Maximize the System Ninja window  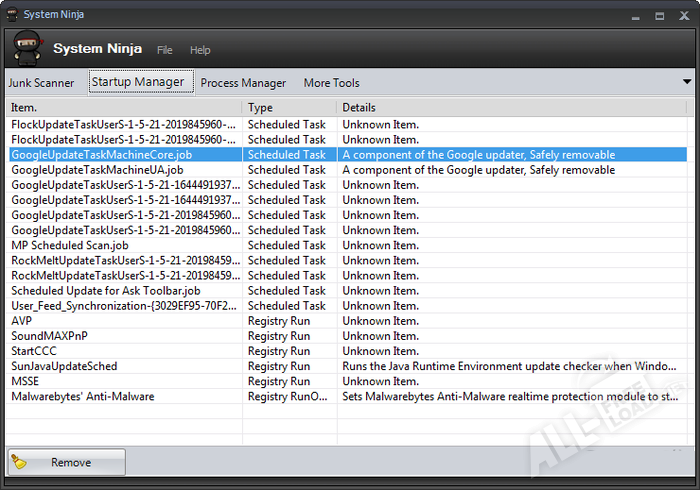(659, 15)
